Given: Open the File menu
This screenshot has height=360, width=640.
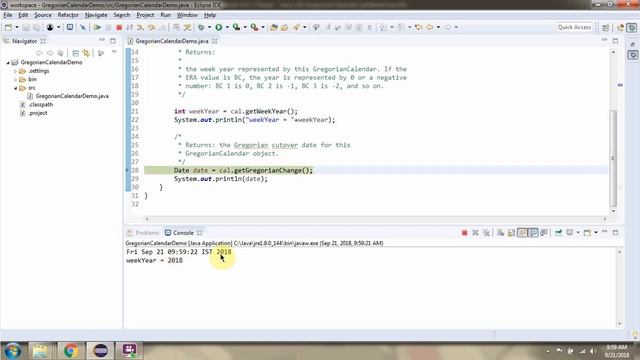Looking at the screenshot, I should (8, 15).
